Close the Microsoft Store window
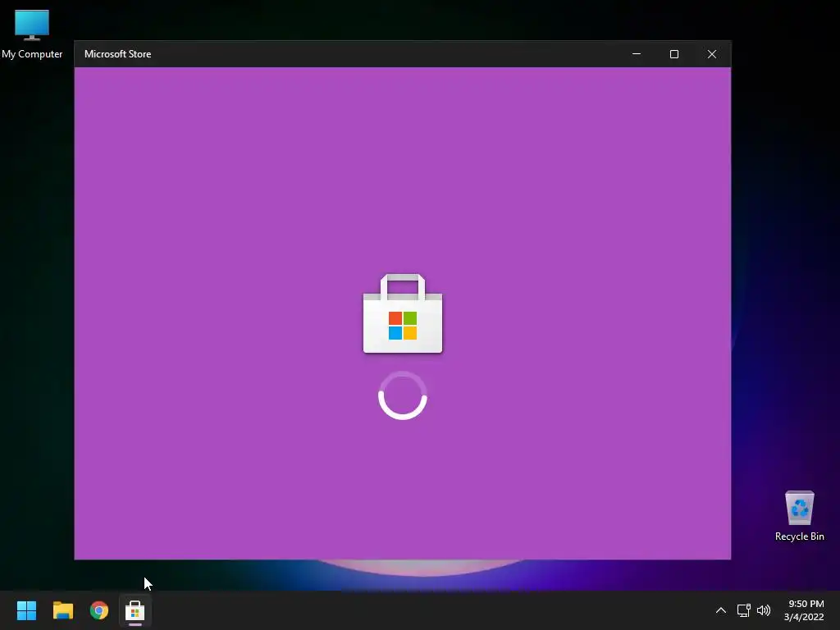 tap(712, 54)
